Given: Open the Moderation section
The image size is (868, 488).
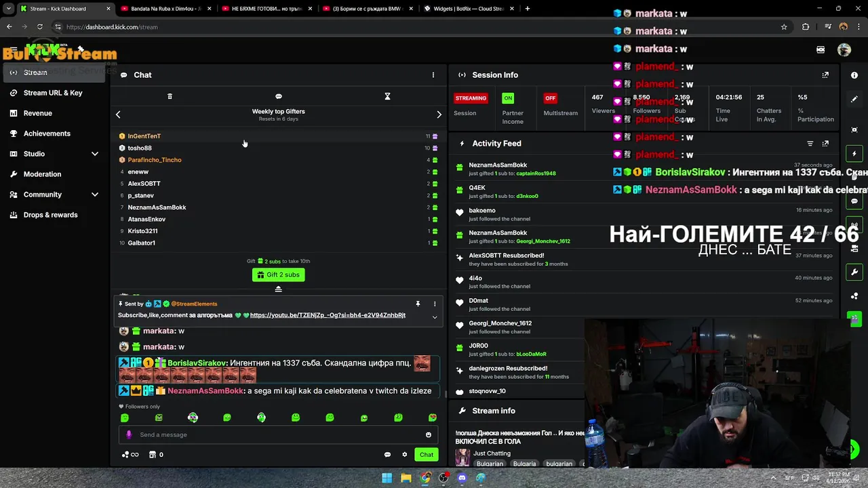Looking at the screenshot, I should point(42,174).
